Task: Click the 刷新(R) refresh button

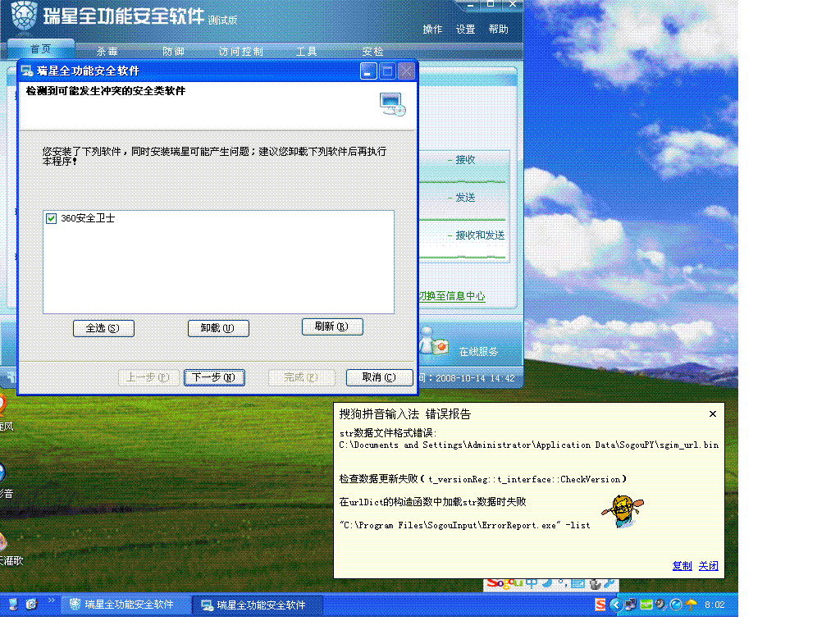Action: [x=332, y=326]
